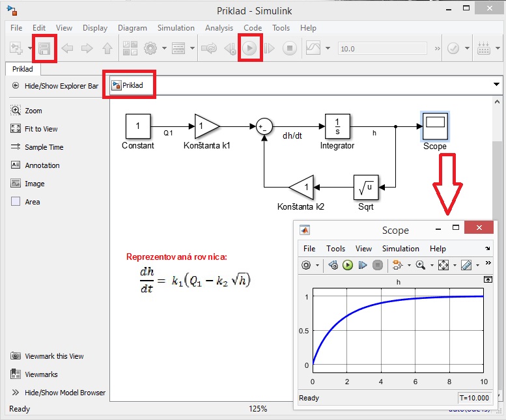Open the Library Browser icon
This screenshot has width=506, height=420.
pos(130,48)
